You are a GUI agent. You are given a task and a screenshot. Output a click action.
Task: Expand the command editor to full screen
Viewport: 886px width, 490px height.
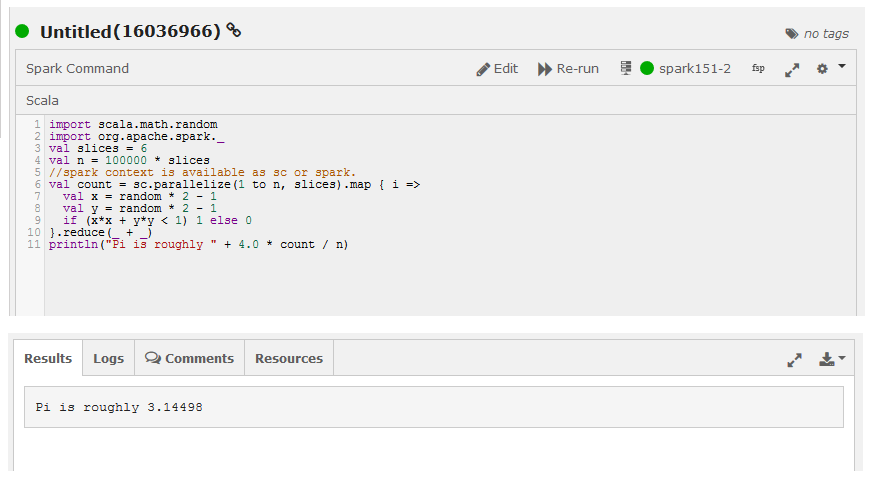coord(792,70)
